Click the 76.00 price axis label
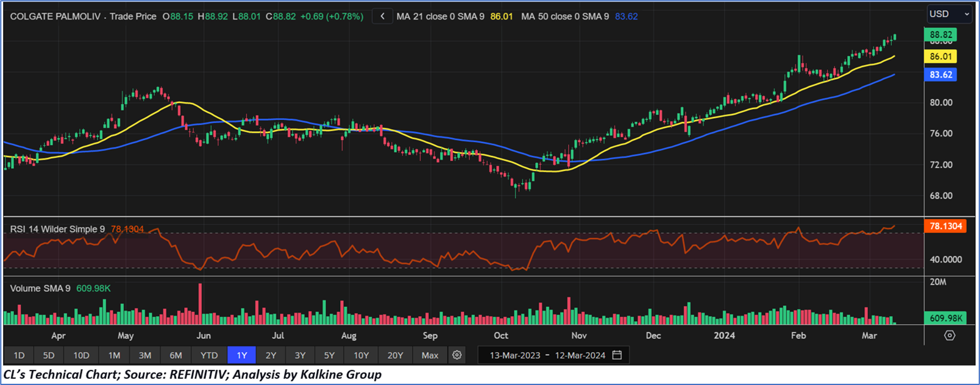 coord(941,133)
